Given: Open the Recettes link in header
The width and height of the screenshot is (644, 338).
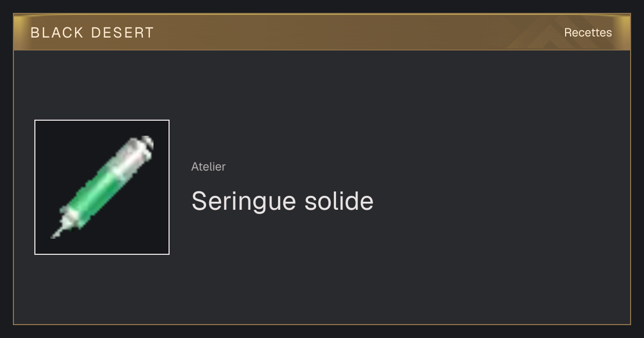Looking at the screenshot, I should (588, 33).
